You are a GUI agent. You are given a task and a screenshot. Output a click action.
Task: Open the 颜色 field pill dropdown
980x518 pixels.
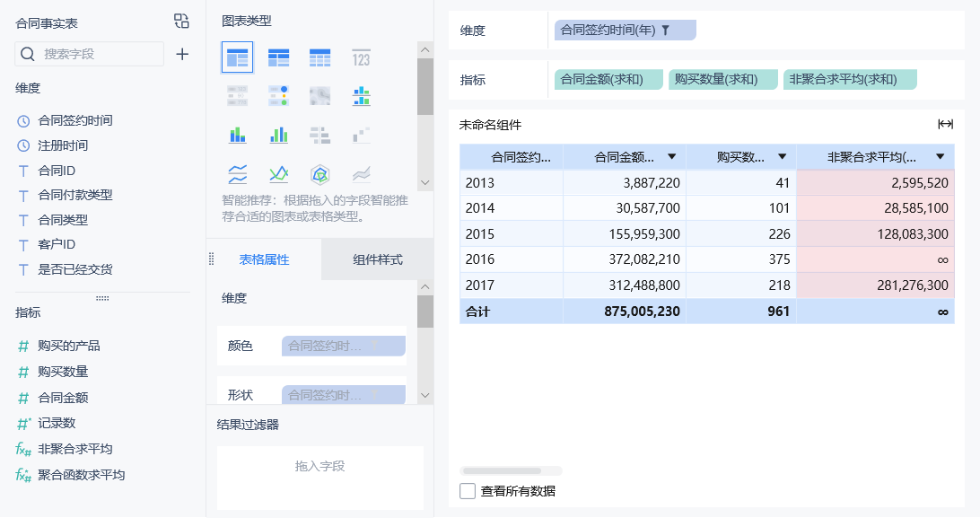(343, 347)
